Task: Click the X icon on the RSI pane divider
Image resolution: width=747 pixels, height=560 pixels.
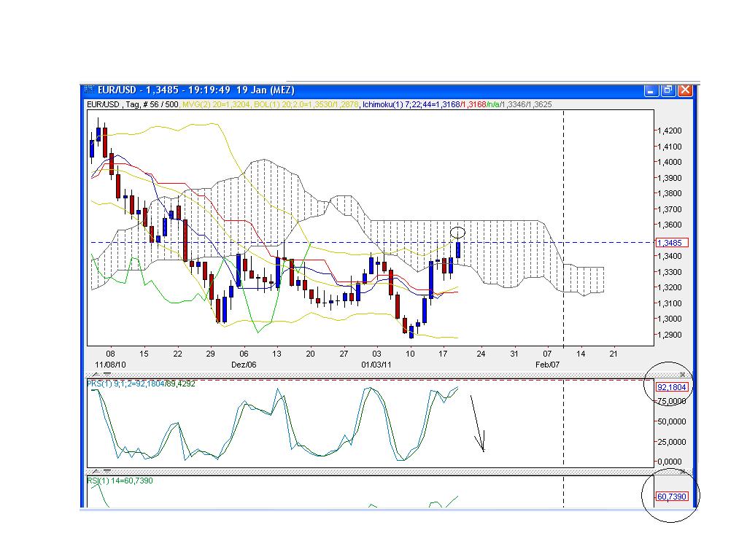Action: [683, 470]
